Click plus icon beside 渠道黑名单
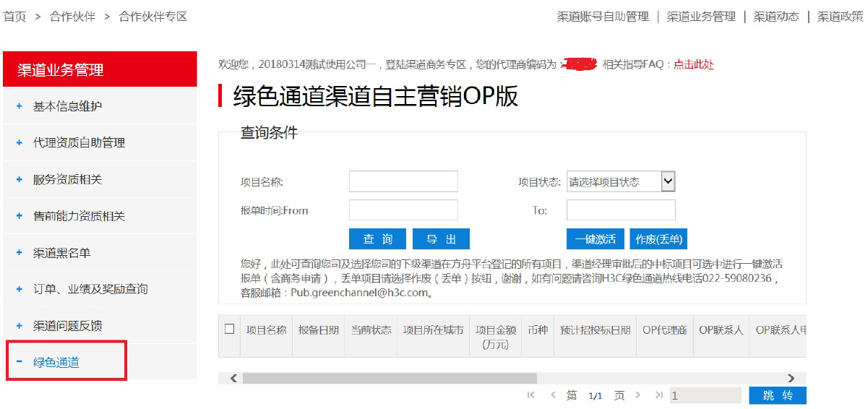Viewport: 868px width, 409px height. [20, 253]
